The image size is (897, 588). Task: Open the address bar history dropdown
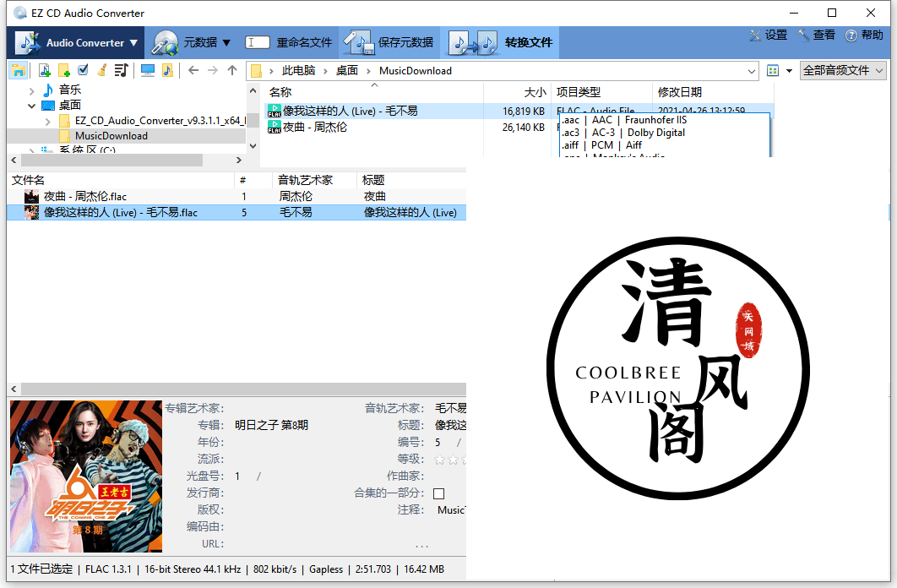pyautogui.click(x=751, y=72)
